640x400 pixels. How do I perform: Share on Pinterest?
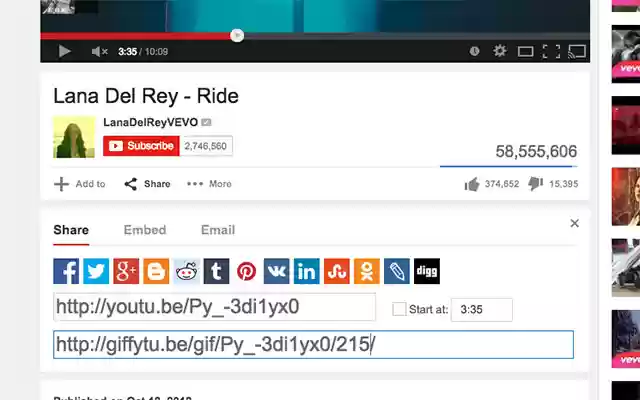pos(247,271)
